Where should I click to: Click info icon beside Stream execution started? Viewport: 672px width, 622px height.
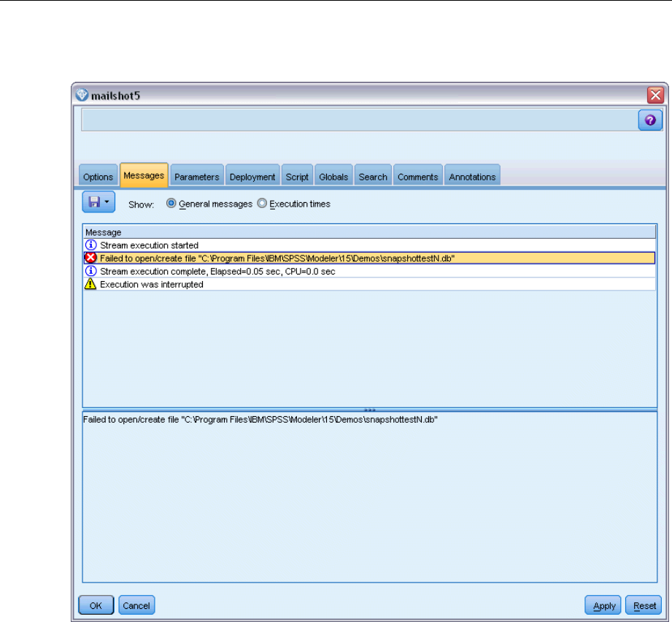pos(91,245)
